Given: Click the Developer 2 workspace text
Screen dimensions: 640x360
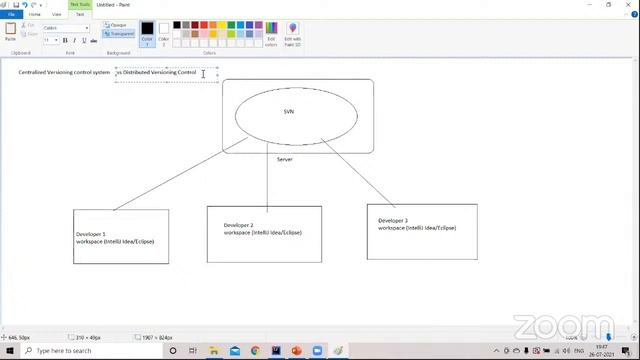Looking at the screenshot, I should click(263, 229).
